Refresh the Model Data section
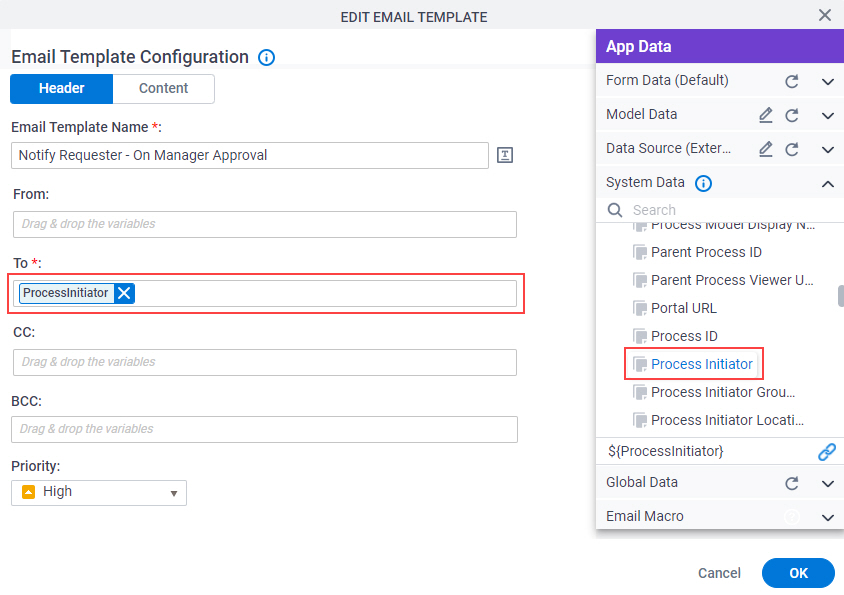 [791, 115]
